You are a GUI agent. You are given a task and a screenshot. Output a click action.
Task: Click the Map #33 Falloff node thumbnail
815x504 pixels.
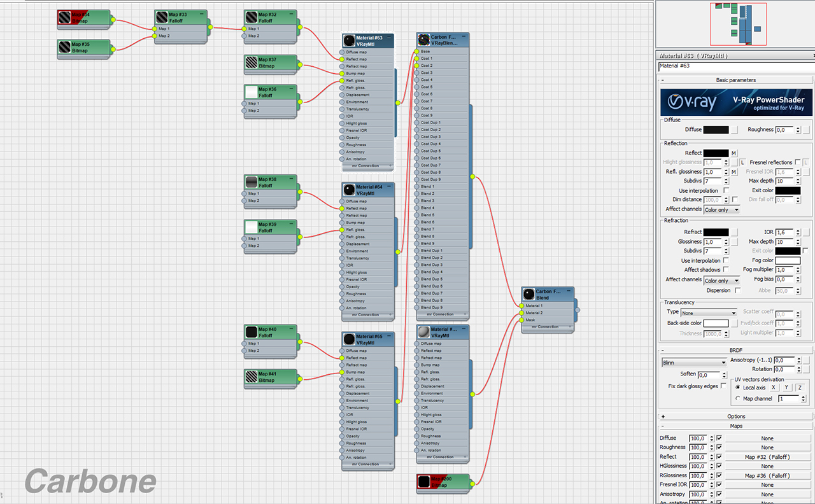click(x=162, y=18)
